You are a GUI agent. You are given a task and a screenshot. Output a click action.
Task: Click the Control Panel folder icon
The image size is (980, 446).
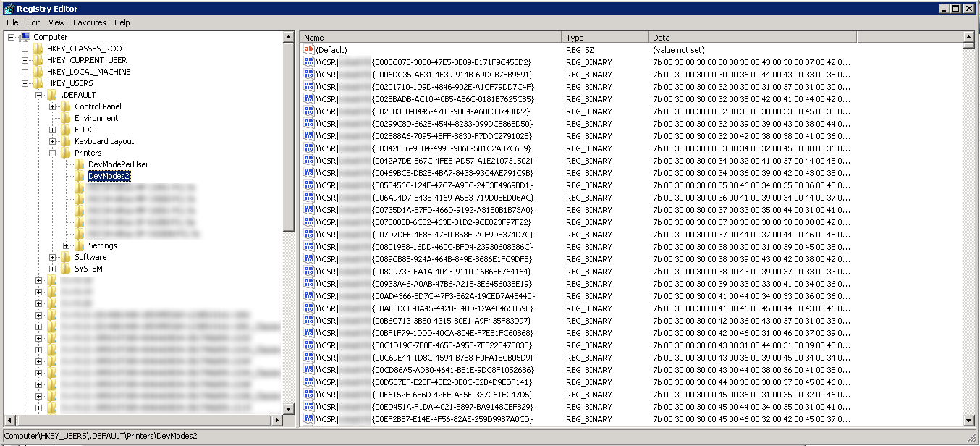pyautogui.click(x=66, y=106)
